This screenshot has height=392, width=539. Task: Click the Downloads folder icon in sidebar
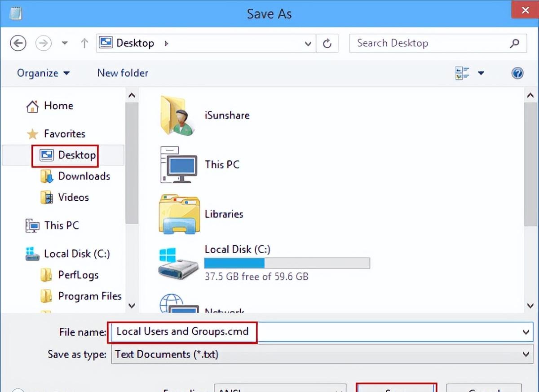47,177
